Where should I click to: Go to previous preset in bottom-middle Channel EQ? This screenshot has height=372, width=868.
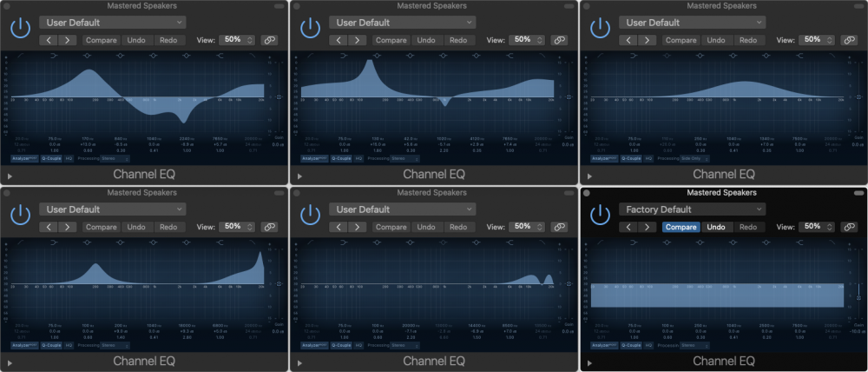pyautogui.click(x=339, y=227)
